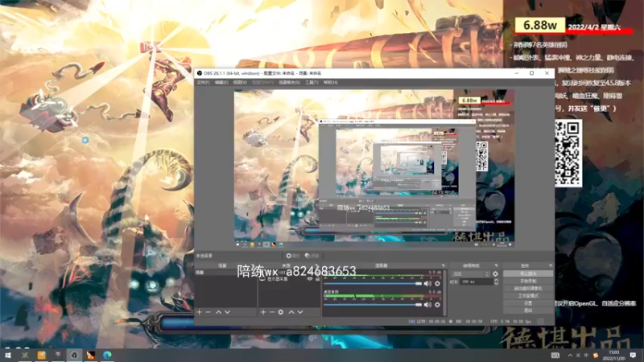The image size is (644, 362).
Task: Open the File menu in OBS
Action: tap(203, 83)
